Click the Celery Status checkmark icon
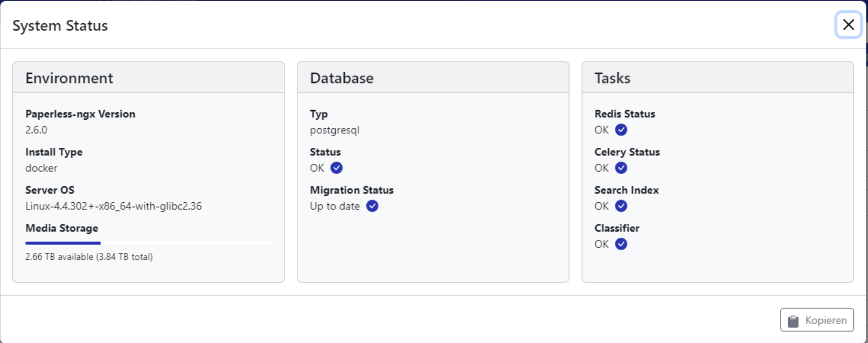 (621, 168)
